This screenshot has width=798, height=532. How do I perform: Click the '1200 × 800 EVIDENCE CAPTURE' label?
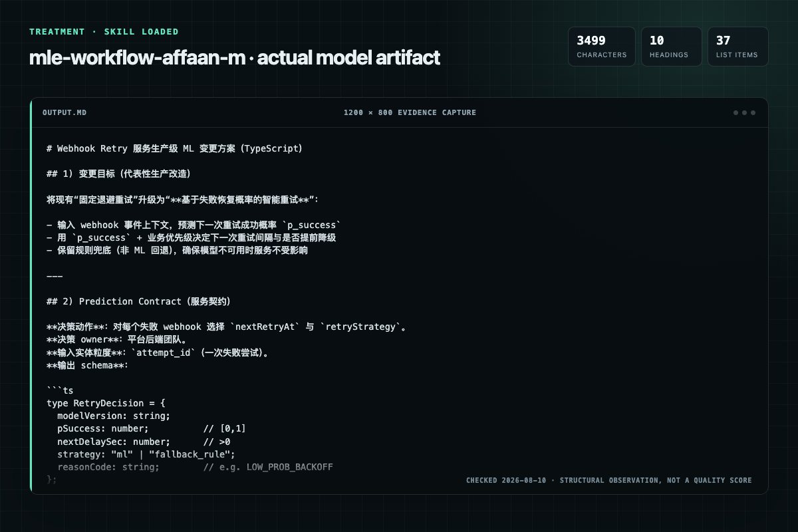[410, 112]
